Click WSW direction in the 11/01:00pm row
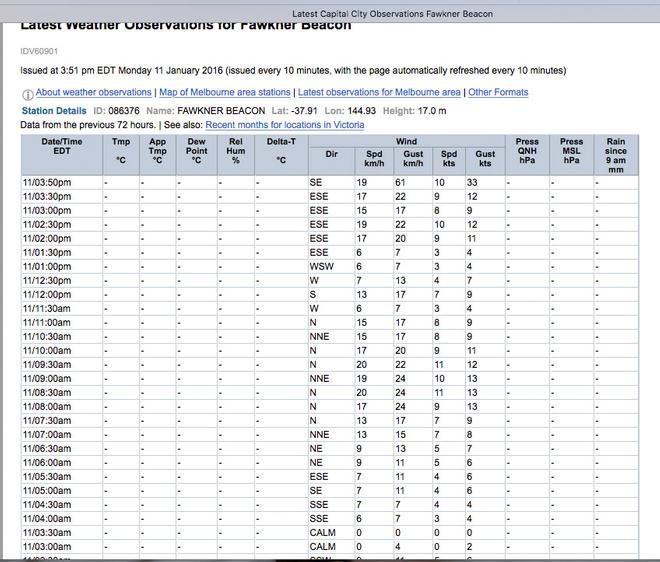Screen dimensions: 660x562 coord(322,266)
